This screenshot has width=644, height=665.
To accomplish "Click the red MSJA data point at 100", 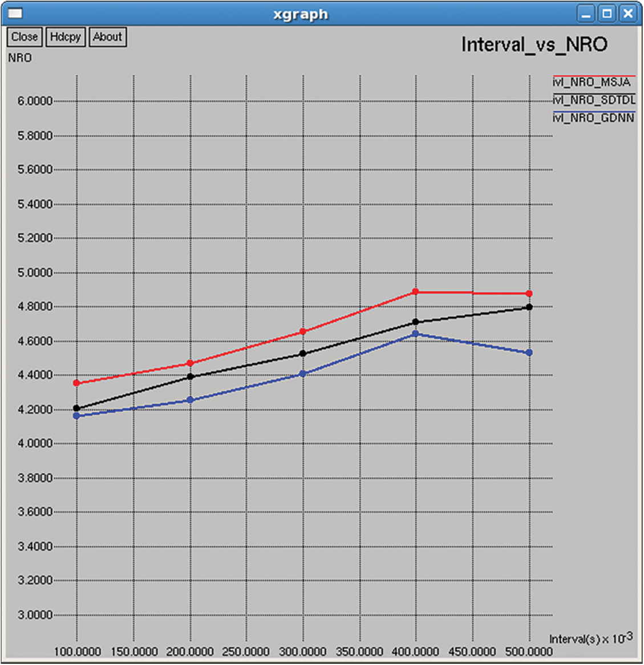I will 76,383.
